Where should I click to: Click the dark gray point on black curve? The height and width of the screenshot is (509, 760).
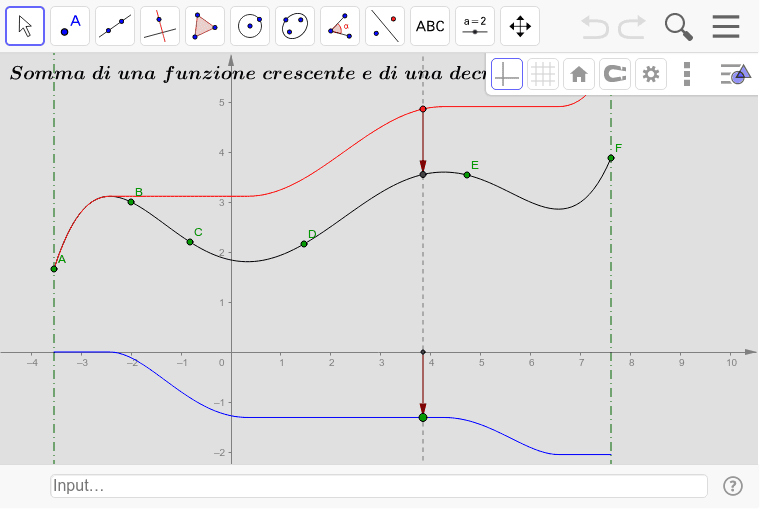(x=423, y=175)
